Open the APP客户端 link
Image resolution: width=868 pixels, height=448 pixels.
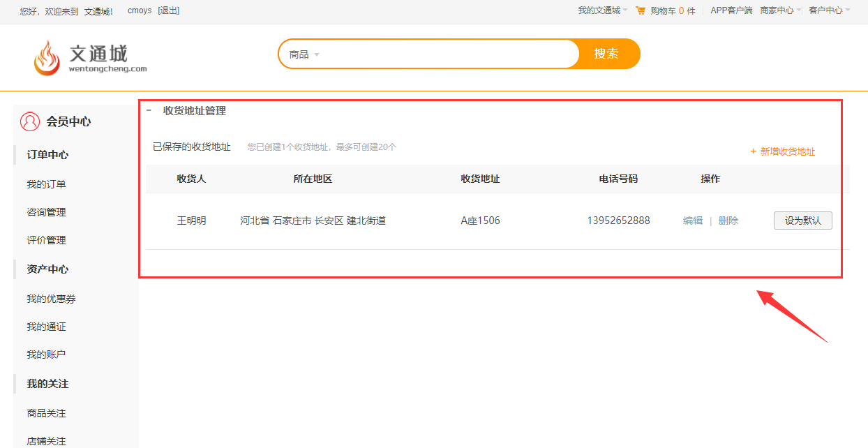731,10
